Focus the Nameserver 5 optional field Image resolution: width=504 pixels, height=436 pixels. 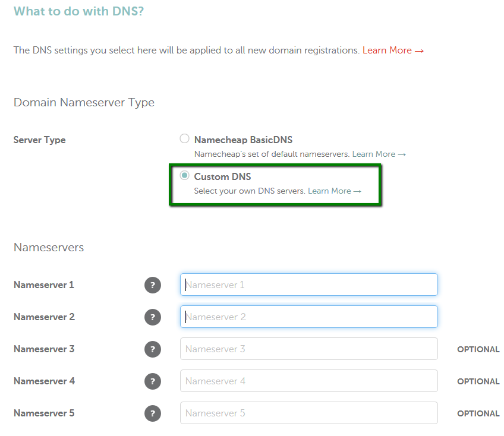point(309,413)
